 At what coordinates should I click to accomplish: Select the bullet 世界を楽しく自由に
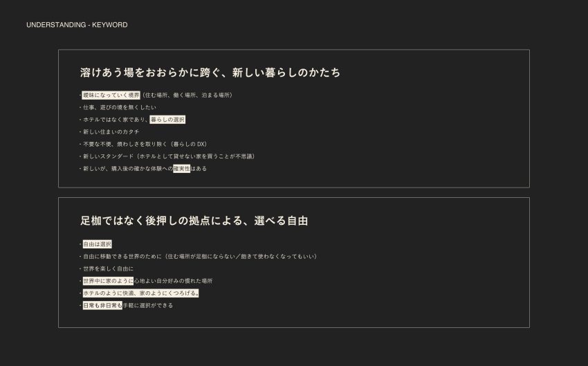[x=107, y=269]
